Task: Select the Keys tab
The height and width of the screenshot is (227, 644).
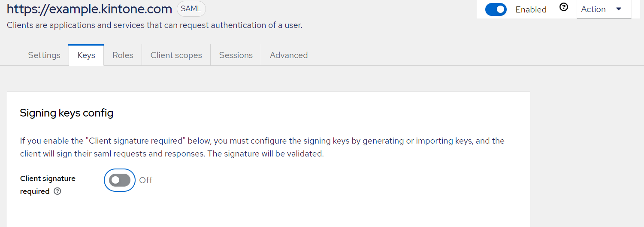Action: pos(86,55)
